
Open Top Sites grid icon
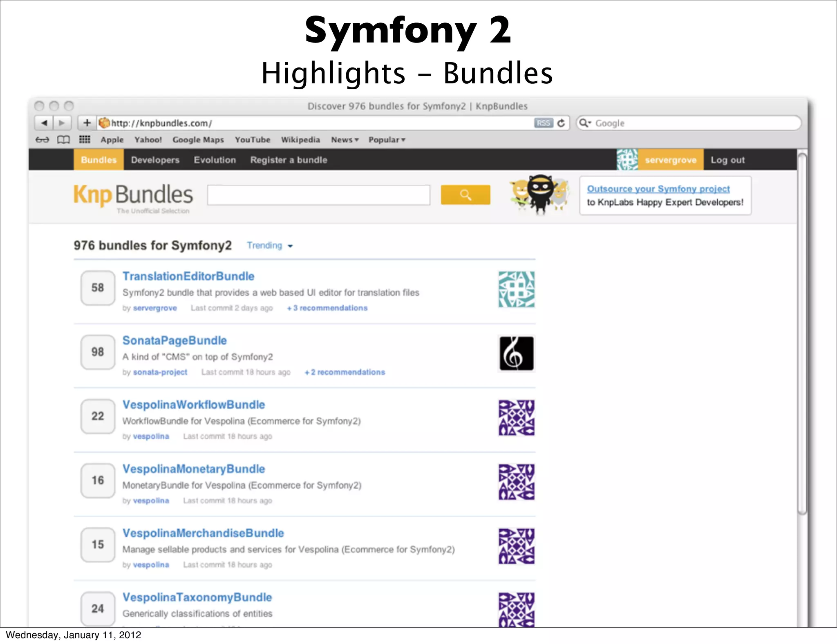(85, 140)
